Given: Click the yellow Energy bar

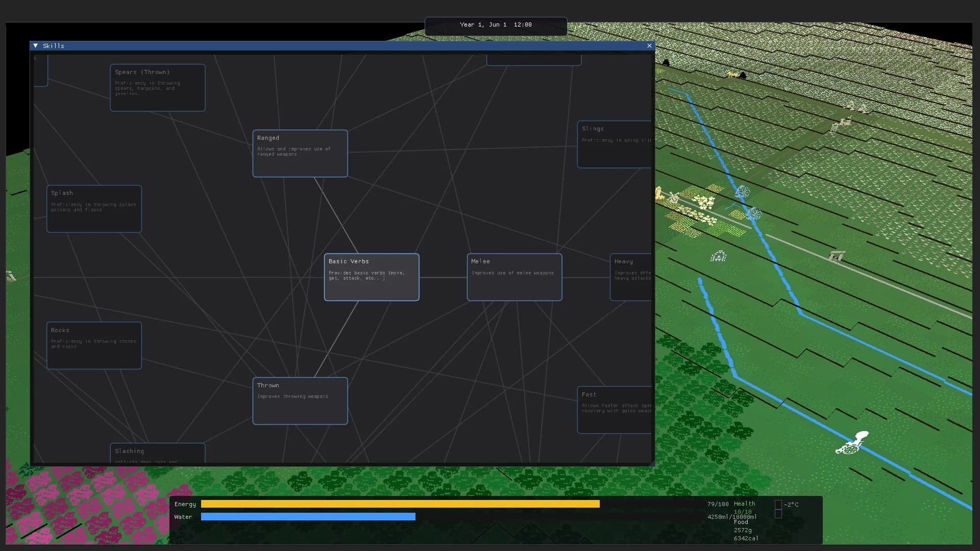Looking at the screenshot, I should 400,504.
